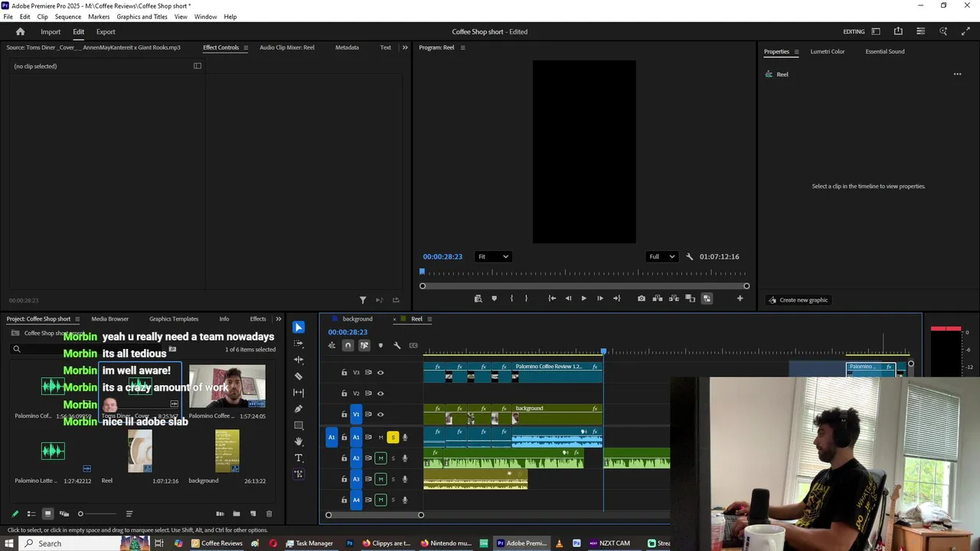The image size is (980, 551).
Task: Open the Sequence menu
Action: click(68, 16)
